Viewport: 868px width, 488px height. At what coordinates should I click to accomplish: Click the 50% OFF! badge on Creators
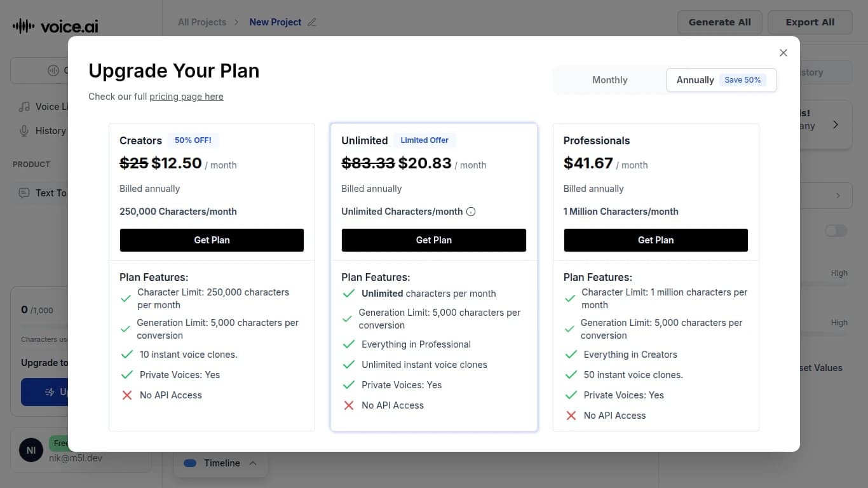tap(193, 140)
